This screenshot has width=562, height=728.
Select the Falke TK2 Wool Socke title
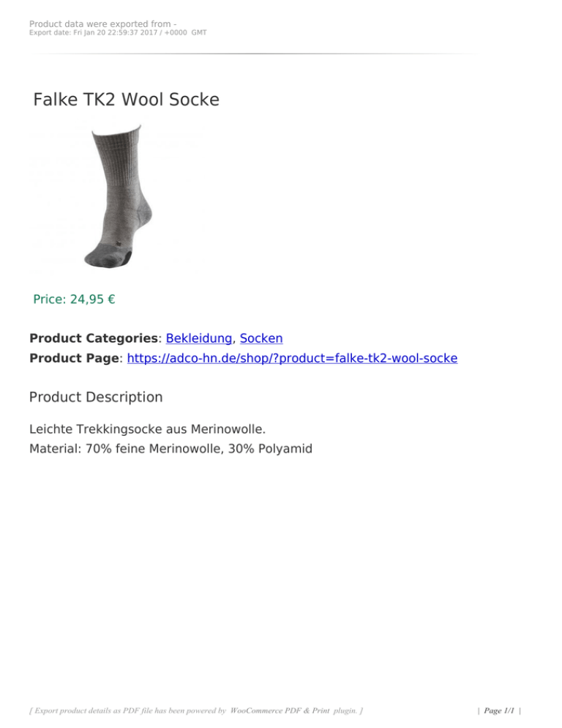pyautogui.click(x=126, y=100)
